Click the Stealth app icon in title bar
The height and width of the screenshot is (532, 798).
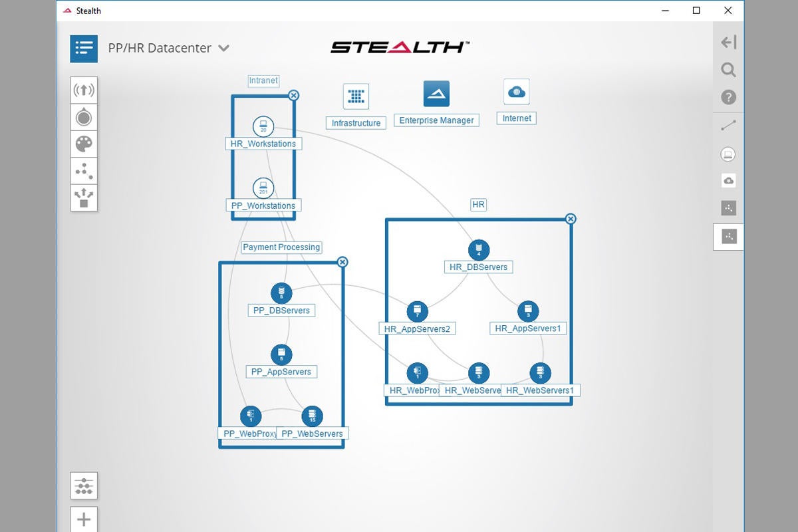click(67, 11)
